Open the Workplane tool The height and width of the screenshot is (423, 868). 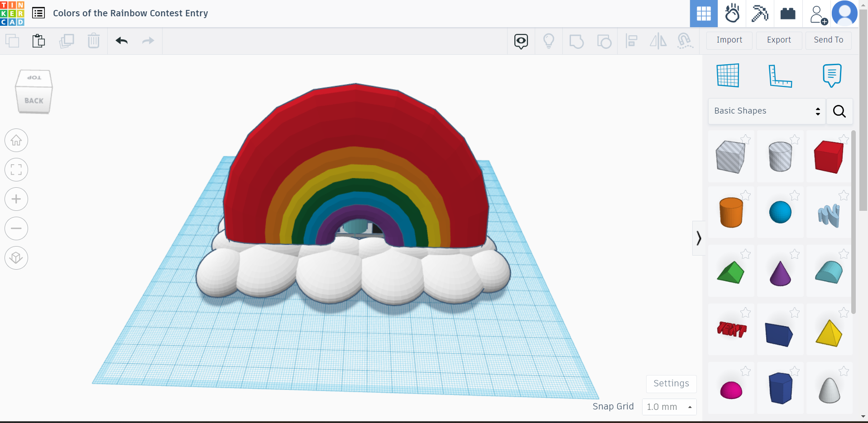click(x=729, y=76)
